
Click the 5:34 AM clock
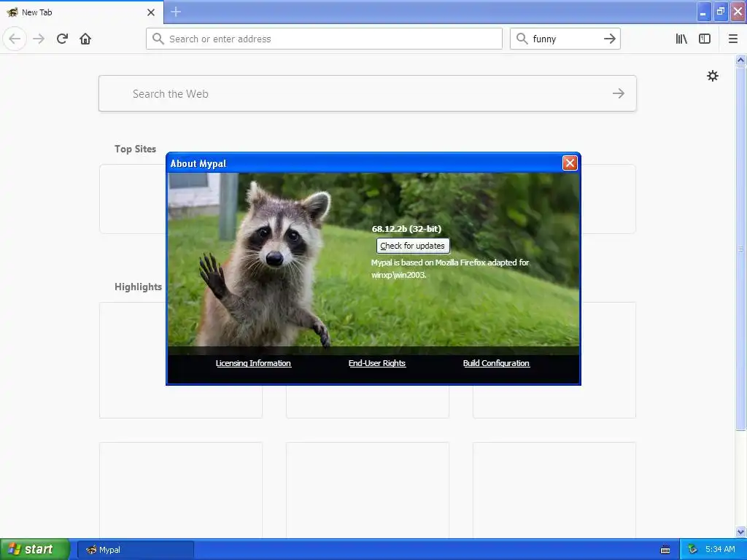point(720,550)
